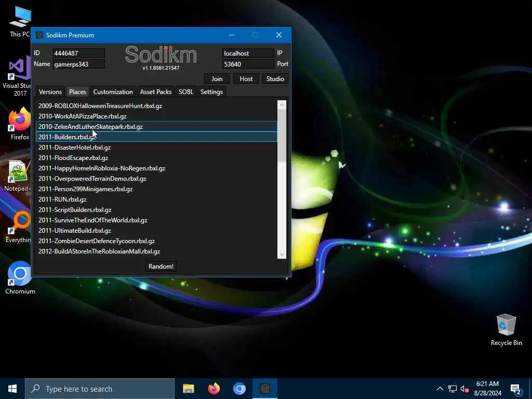Open the Asset Packs tab
Image resolution: width=532 pixels, height=399 pixels.
156,92
